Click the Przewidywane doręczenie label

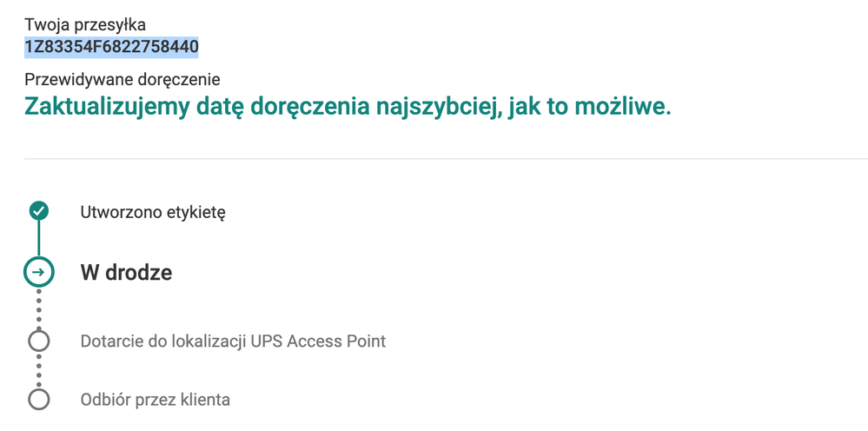122,80
